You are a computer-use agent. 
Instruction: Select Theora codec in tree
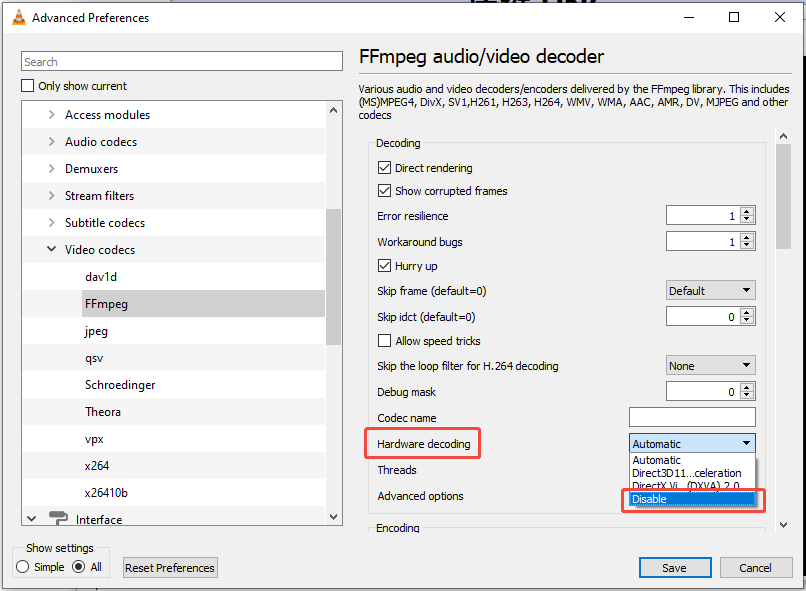(103, 412)
